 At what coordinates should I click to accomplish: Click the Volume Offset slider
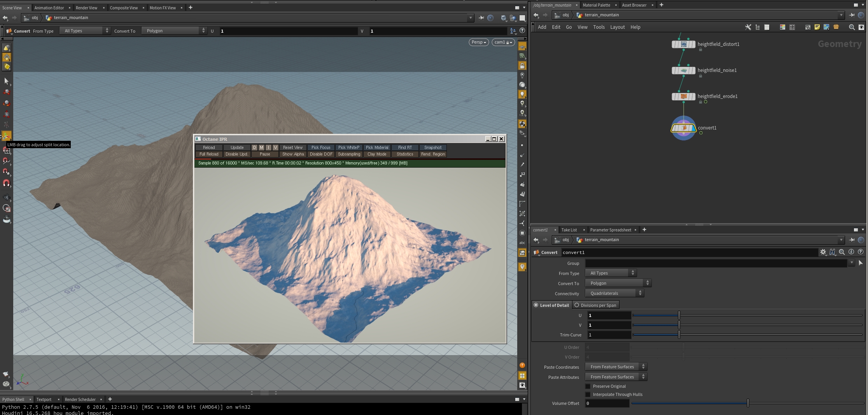pyautogui.click(x=747, y=403)
